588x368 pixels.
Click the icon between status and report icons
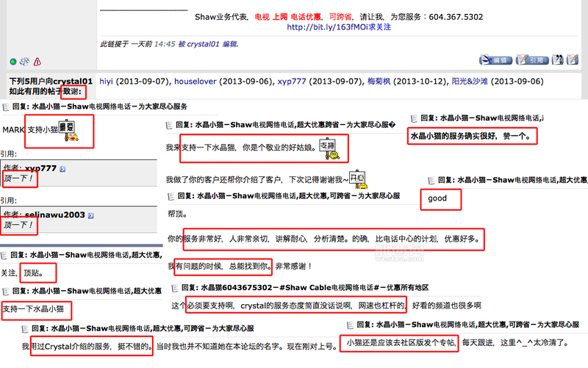tap(25, 62)
